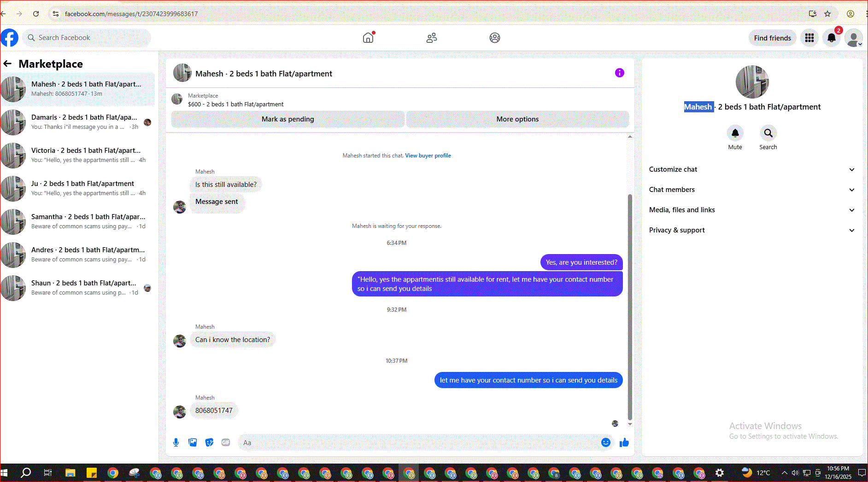The height and width of the screenshot is (482, 868).
Task: Open the volume control in system tray
Action: coord(795,473)
